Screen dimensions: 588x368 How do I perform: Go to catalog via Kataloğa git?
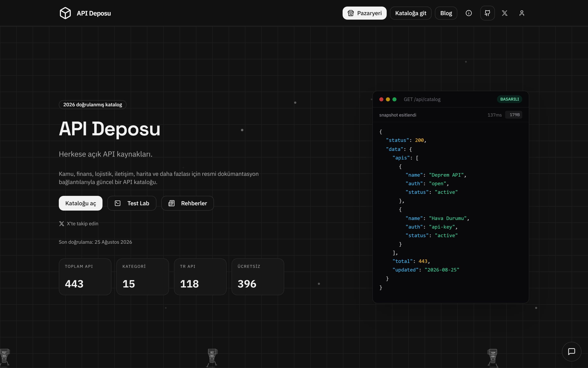[411, 13]
